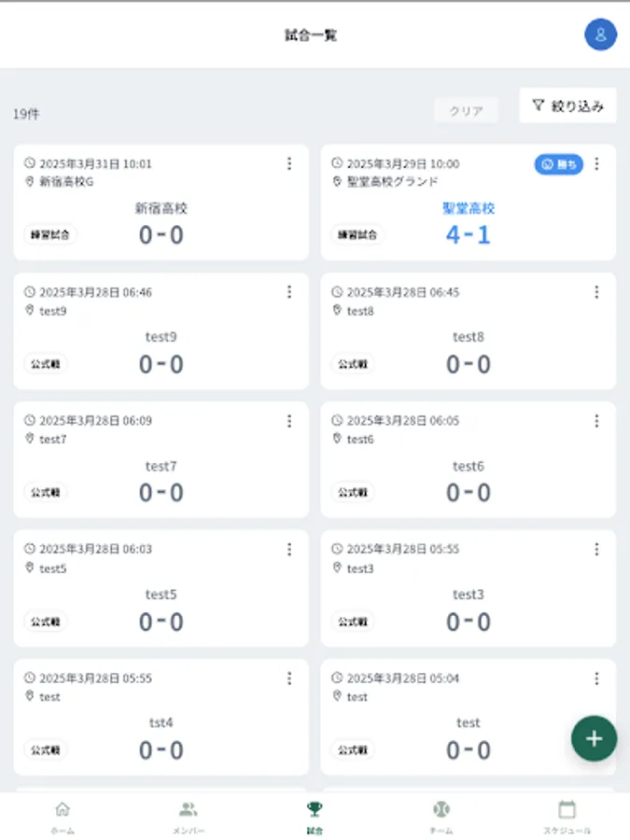Open the チーム ball icon
The height and width of the screenshot is (840, 630).
441,811
